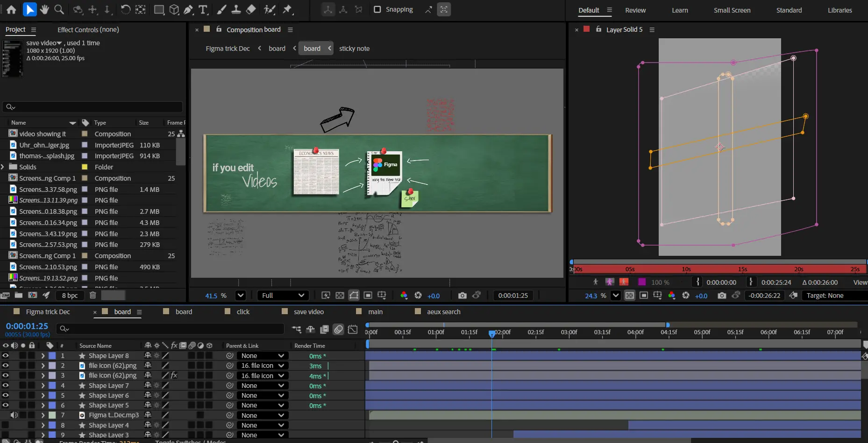
Task: Click the 8 bpc color depth button
Action: point(70,295)
